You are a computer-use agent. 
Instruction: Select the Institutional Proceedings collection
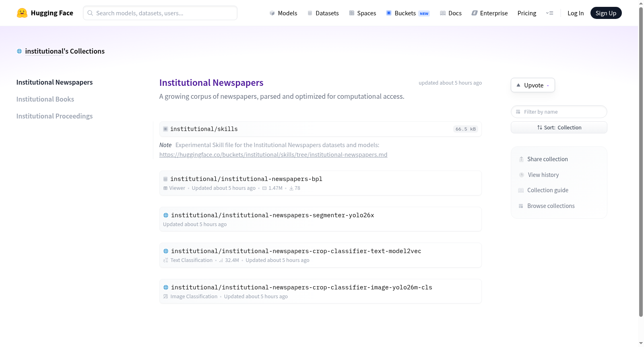click(x=54, y=116)
